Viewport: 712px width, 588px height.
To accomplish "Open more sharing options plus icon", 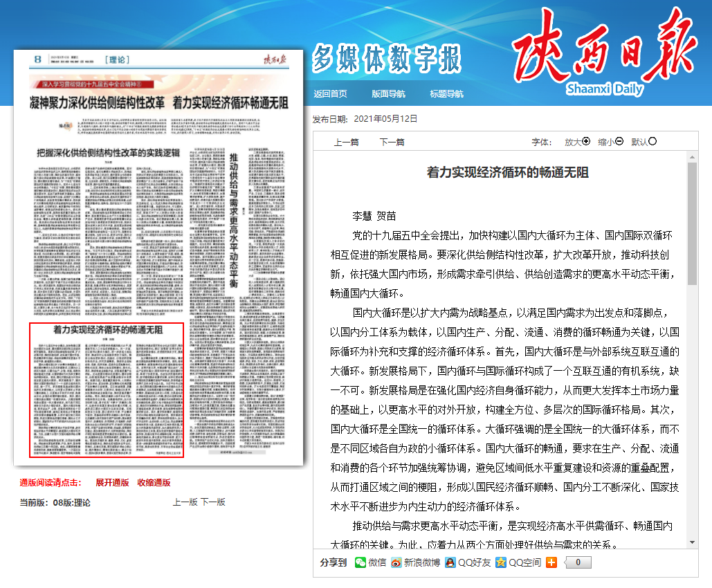I will tap(551, 562).
